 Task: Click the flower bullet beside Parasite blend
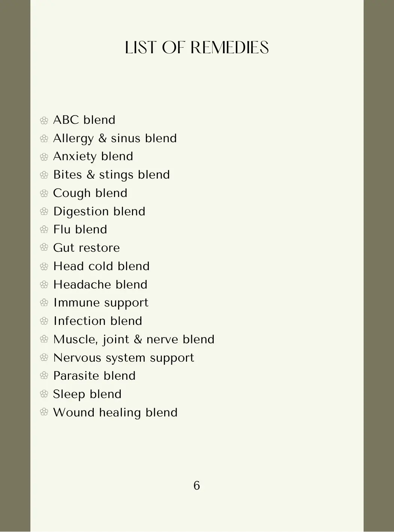click(x=44, y=376)
